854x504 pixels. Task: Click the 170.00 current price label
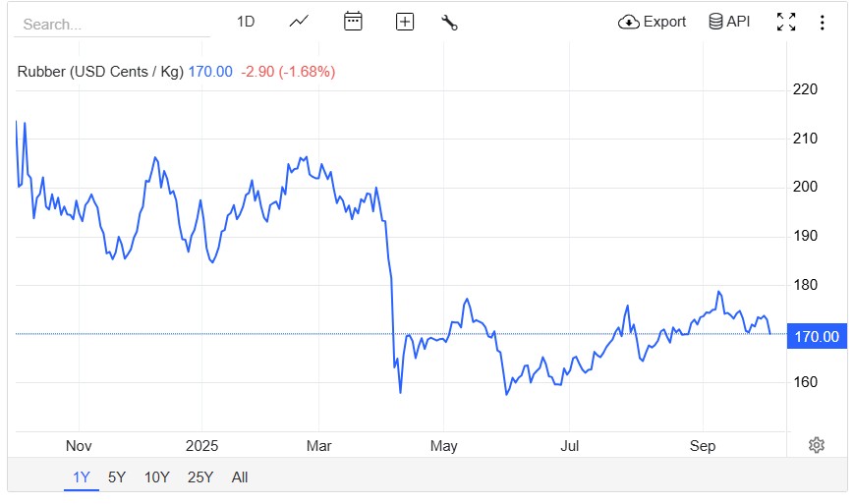[816, 337]
